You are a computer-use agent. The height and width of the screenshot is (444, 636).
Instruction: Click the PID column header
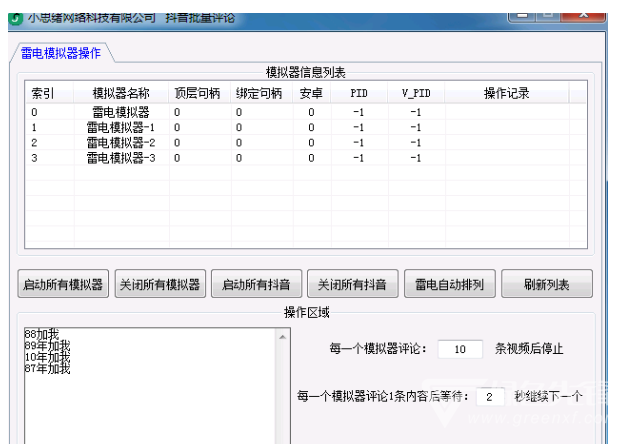click(x=359, y=93)
